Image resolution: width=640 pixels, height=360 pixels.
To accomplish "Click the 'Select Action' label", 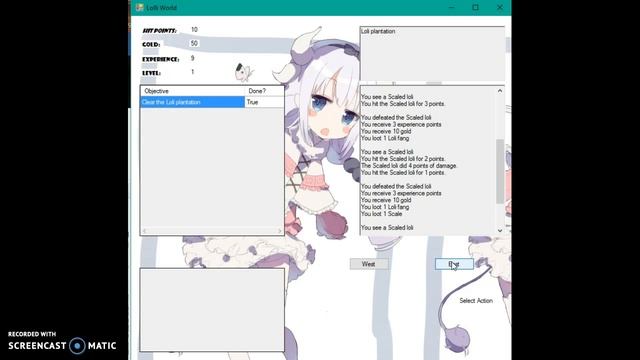I will point(476,301).
